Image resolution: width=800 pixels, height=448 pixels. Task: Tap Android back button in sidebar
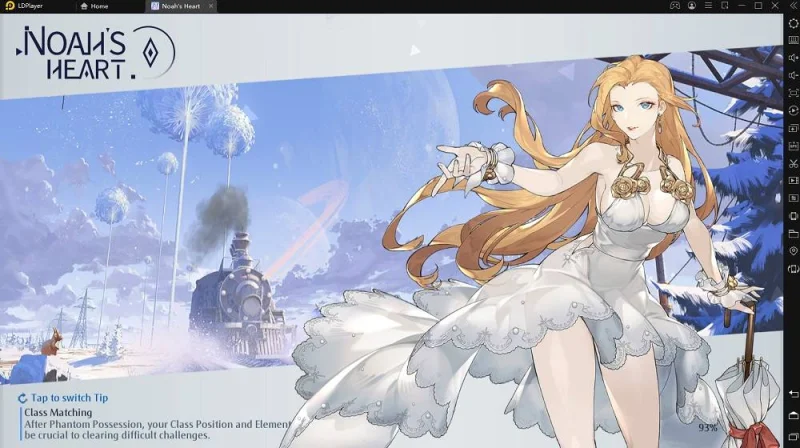click(x=793, y=394)
